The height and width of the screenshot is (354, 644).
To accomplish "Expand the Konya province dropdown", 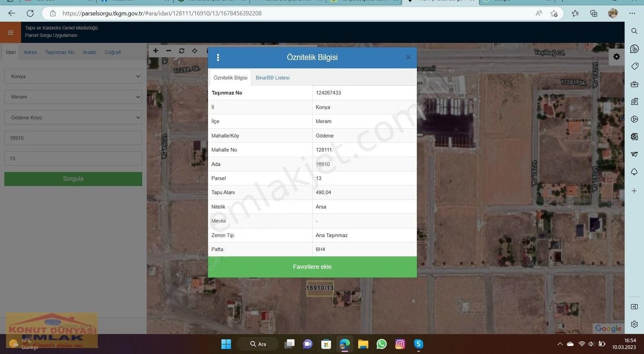I will tap(73, 76).
